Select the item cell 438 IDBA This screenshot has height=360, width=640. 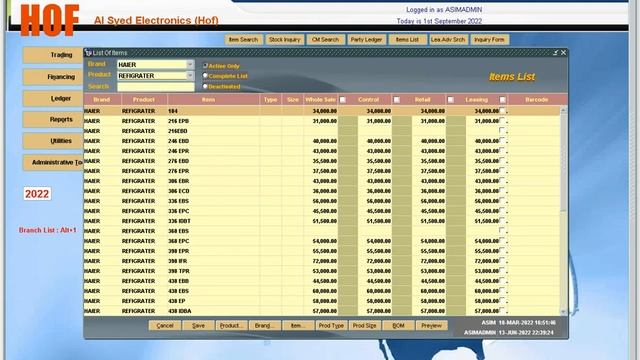[213, 311]
